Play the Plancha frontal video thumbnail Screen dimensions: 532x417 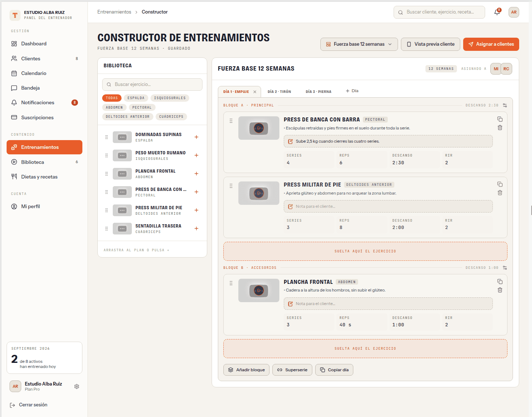(259, 290)
